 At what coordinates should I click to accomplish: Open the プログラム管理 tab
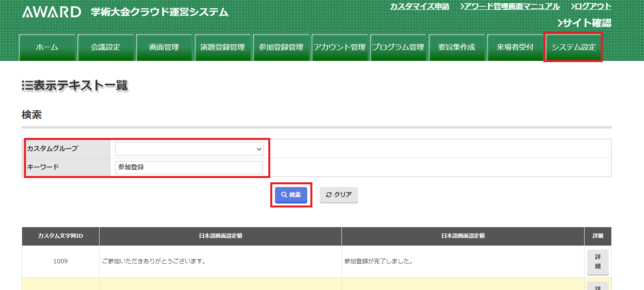coord(398,48)
